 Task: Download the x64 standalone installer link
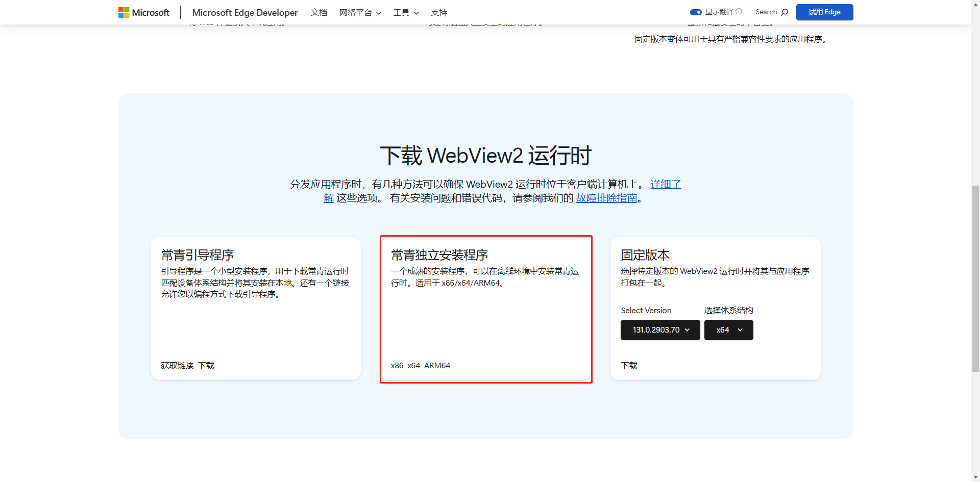[414, 366]
